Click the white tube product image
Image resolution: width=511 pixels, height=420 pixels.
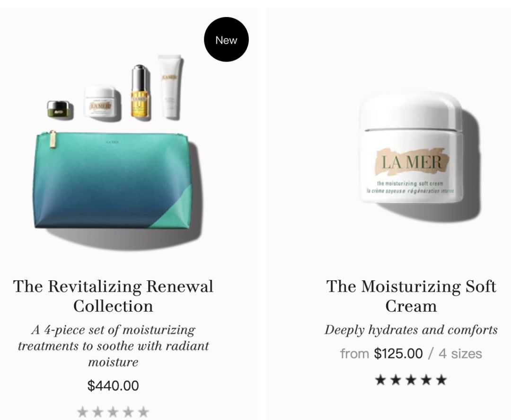point(170,86)
